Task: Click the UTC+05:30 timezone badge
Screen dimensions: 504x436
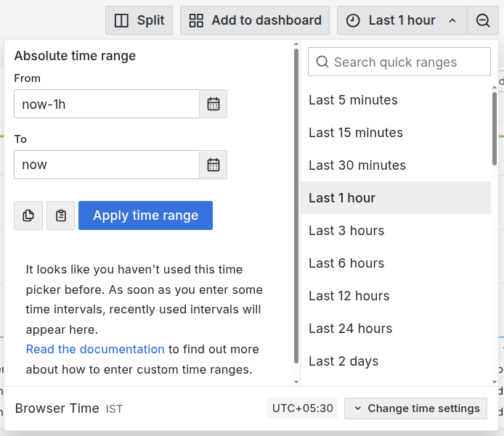Action: tap(302, 408)
